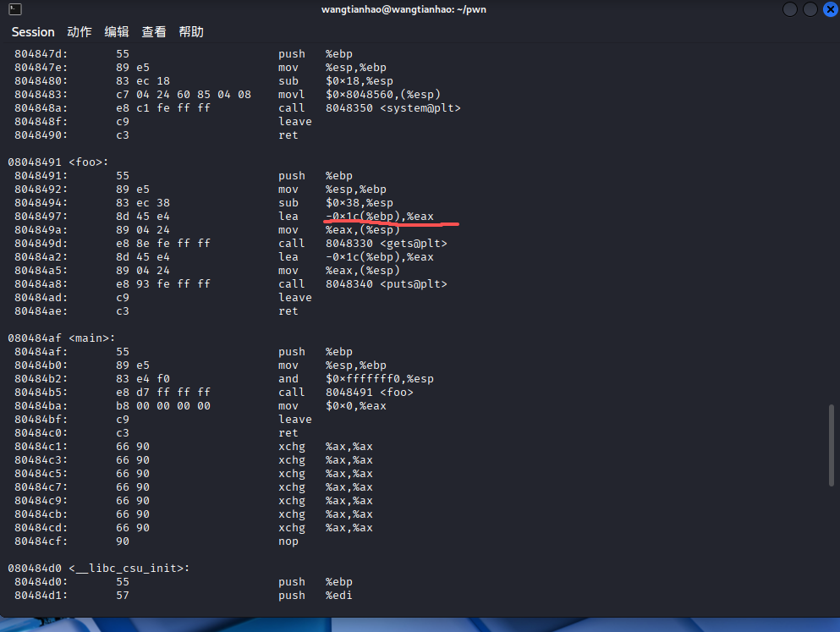Image resolution: width=840 pixels, height=632 pixels.
Task: Click the address 804847d:
Action: pyautogui.click(x=41, y=54)
